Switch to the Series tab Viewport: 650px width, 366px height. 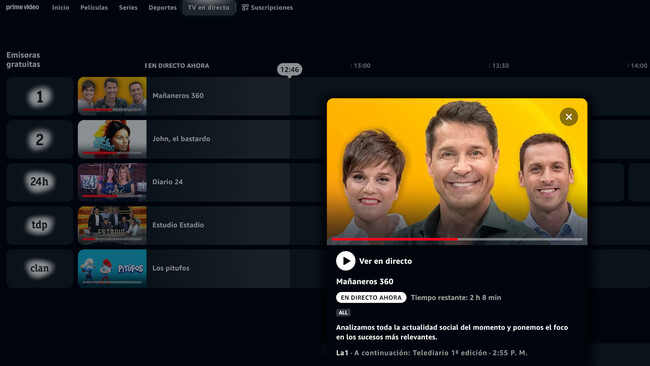(128, 7)
